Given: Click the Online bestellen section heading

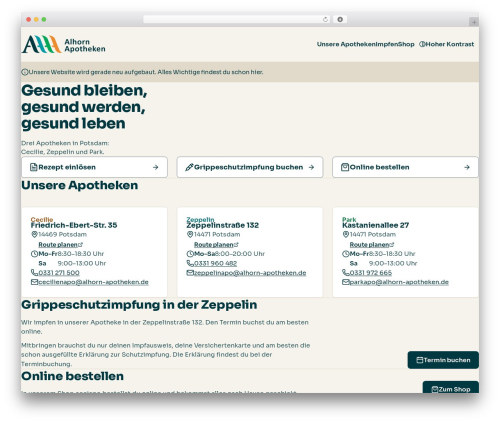Looking at the screenshot, I should [x=73, y=376].
